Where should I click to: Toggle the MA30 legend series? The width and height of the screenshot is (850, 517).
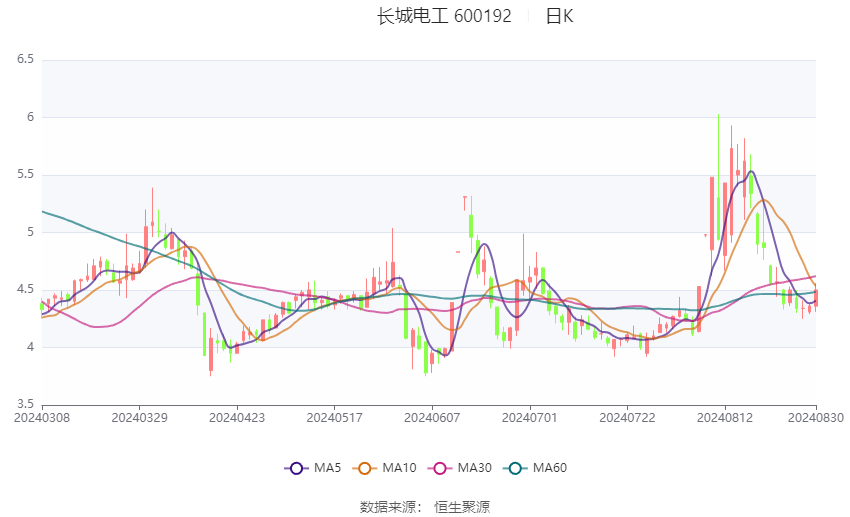point(460,468)
